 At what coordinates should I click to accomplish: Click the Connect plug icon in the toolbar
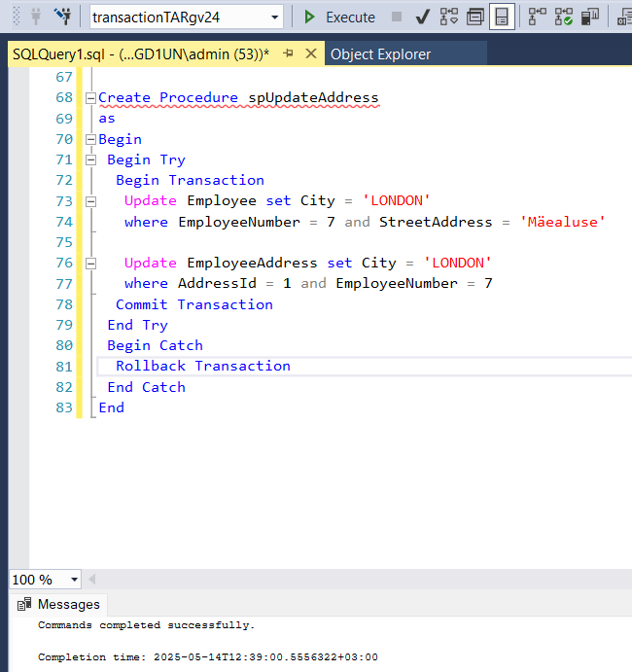36,17
